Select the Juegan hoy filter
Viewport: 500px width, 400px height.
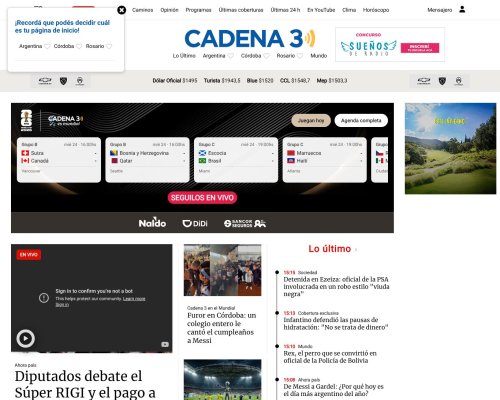(x=311, y=120)
